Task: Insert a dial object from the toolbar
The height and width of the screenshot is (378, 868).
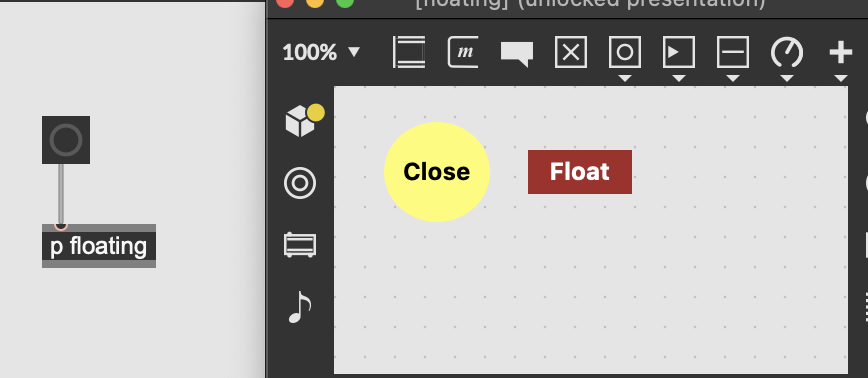Action: click(x=787, y=53)
